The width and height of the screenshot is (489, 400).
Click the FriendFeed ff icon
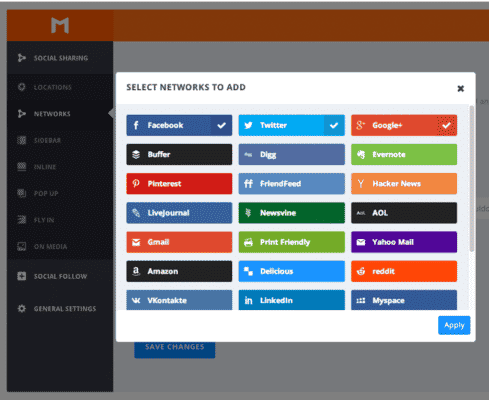coord(248,184)
